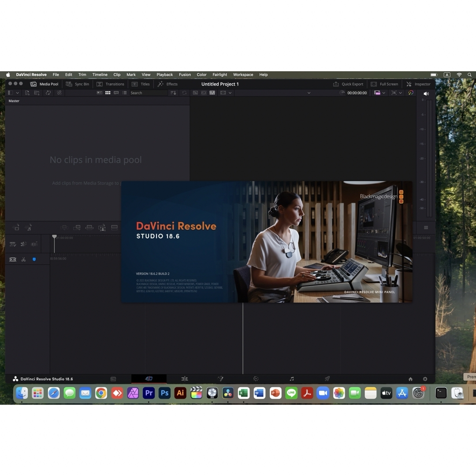Open the Fusion page icon in bottom bar
476x476 pixels.
click(220, 379)
